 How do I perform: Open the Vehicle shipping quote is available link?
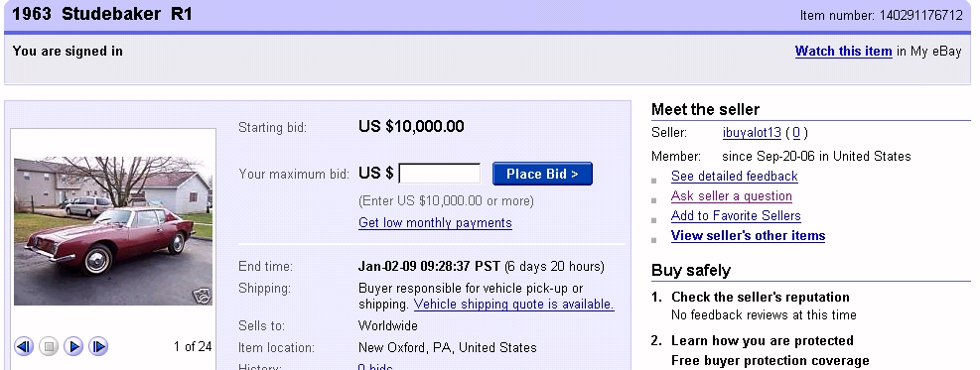[513, 305]
